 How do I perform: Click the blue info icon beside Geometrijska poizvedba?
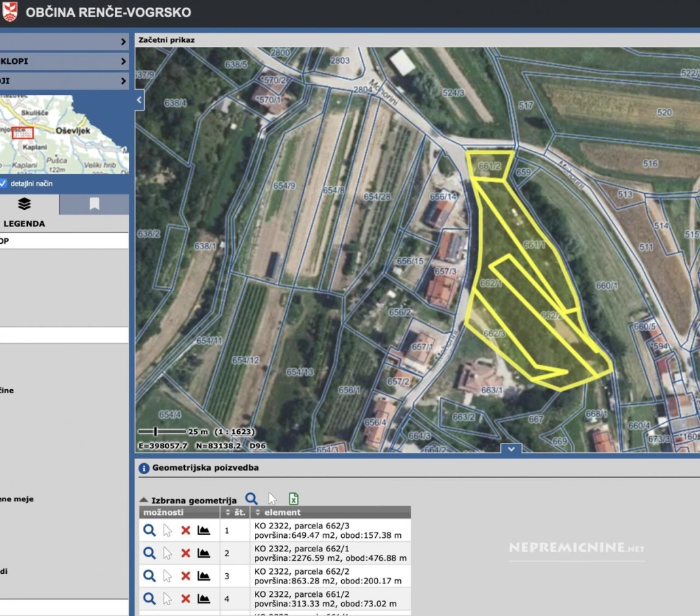pos(144,468)
